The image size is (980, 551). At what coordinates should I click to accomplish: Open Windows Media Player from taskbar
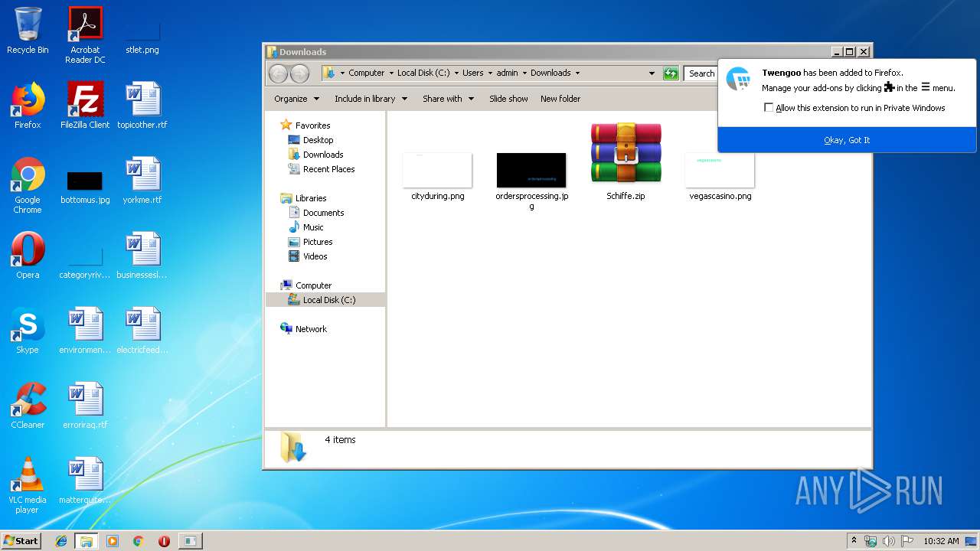pos(113,541)
